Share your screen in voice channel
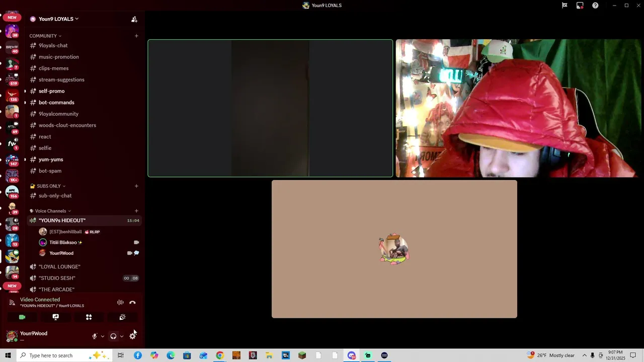The height and width of the screenshot is (362, 644). pos(56,317)
